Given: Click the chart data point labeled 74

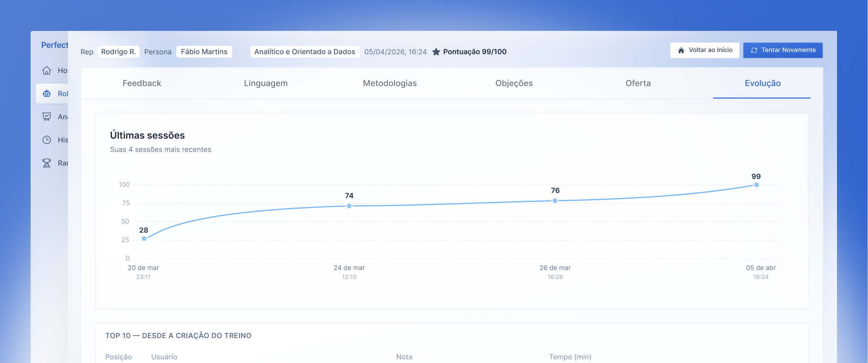Looking at the screenshot, I should (x=349, y=206).
